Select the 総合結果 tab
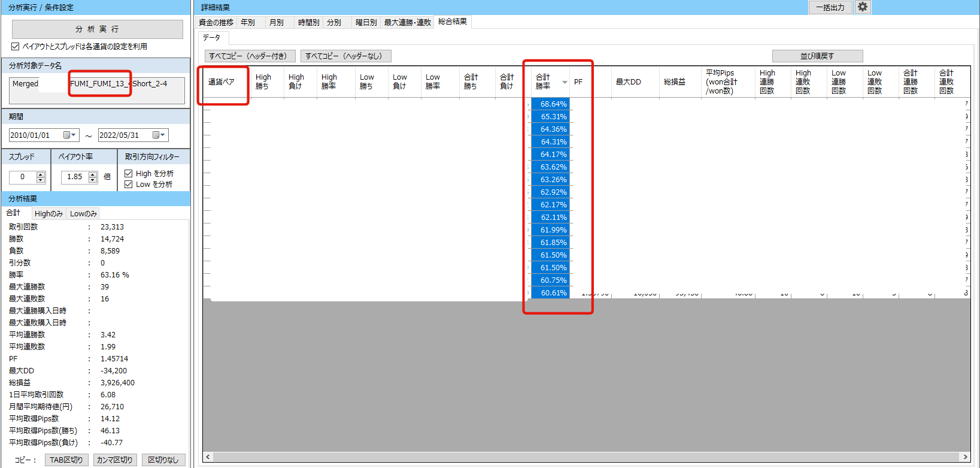980x468 pixels. 453,22
